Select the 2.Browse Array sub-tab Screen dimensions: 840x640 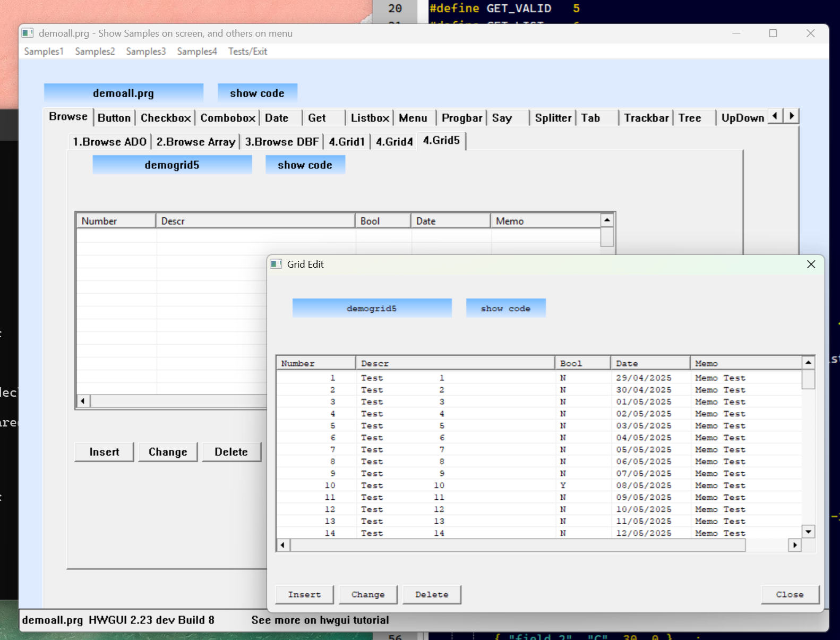[195, 142]
